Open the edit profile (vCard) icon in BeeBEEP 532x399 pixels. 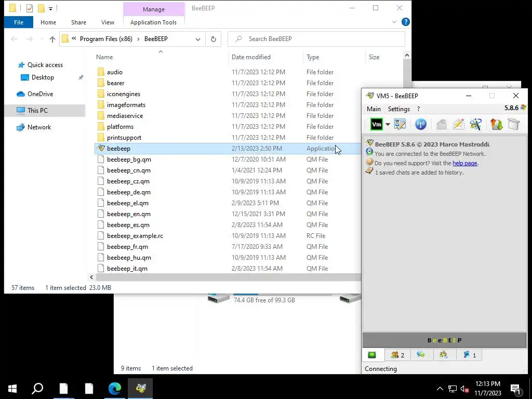pyautogui.click(x=400, y=124)
